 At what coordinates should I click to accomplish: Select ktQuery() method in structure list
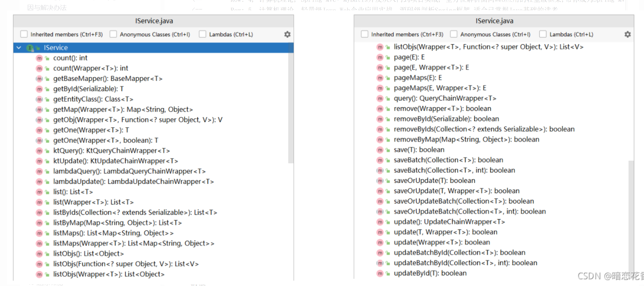coord(111,151)
